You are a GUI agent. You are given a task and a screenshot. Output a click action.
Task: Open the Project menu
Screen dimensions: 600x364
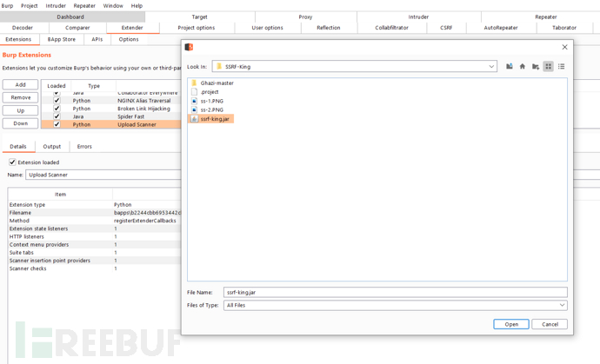(29, 6)
